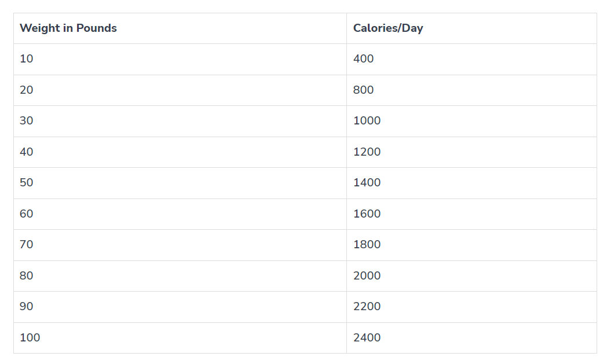Click the 2200 calories value

click(367, 307)
